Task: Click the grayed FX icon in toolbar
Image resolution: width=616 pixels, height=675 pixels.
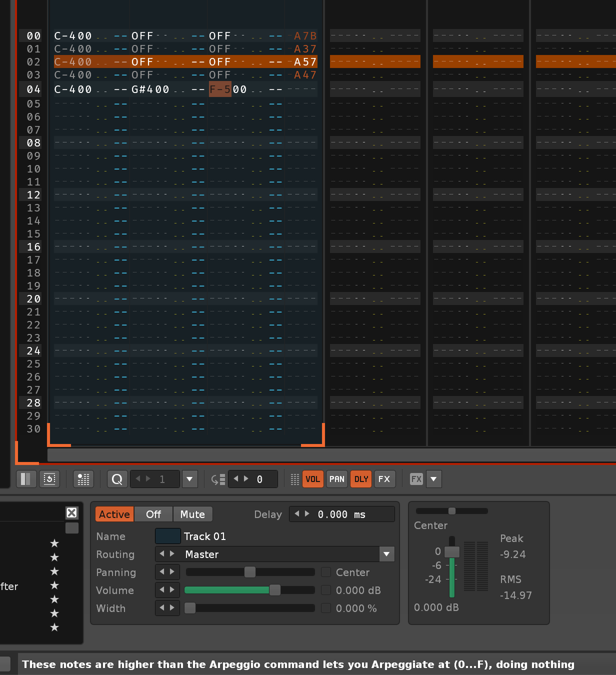Action: (x=416, y=479)
